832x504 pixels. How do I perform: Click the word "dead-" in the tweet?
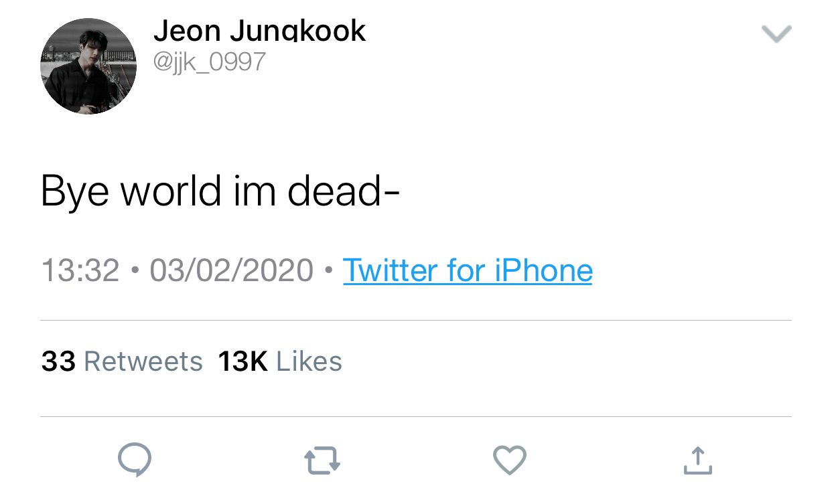click(344, 191)
